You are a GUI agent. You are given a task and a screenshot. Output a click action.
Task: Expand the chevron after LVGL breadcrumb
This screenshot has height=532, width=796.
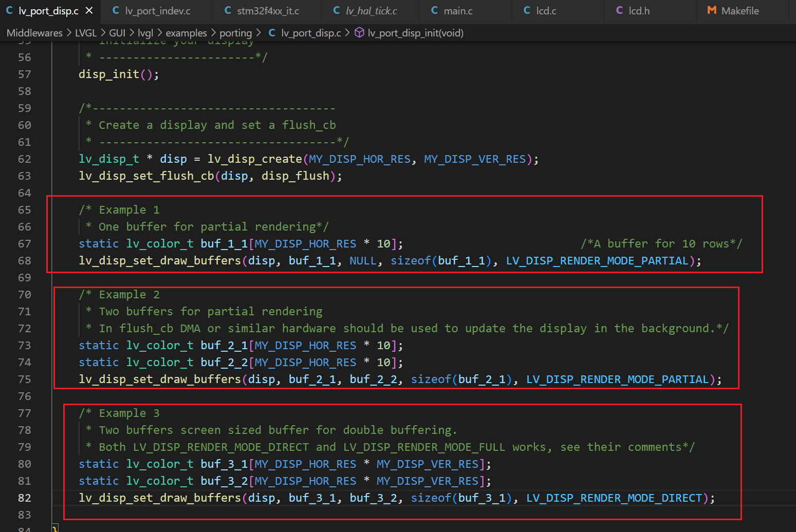pyautogui.click(x=103, y=33)
